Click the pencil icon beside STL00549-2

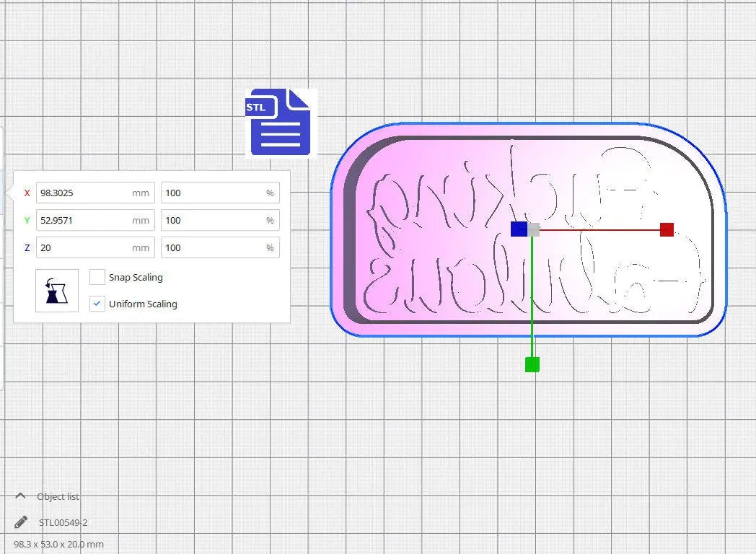(21, 522)
